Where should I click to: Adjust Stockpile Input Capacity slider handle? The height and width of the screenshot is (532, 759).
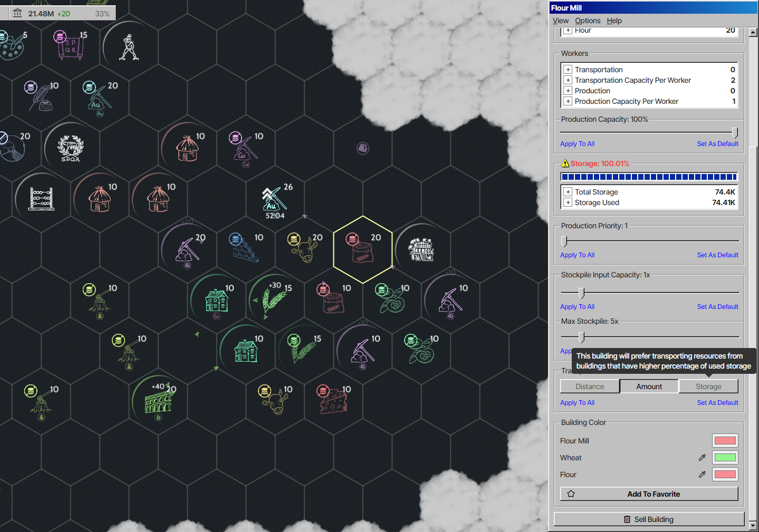pyautogui.click(x=581, y=293)
